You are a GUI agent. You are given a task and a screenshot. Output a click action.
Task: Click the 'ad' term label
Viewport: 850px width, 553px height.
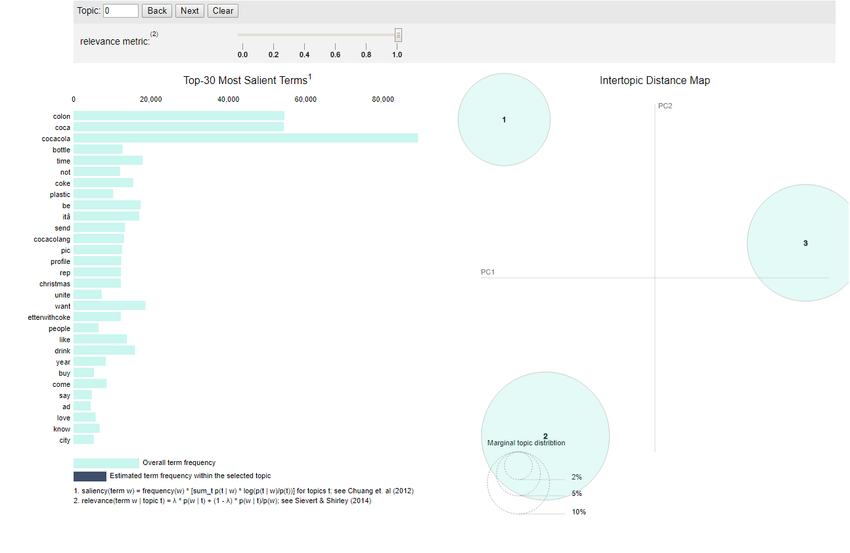point(66,407)
